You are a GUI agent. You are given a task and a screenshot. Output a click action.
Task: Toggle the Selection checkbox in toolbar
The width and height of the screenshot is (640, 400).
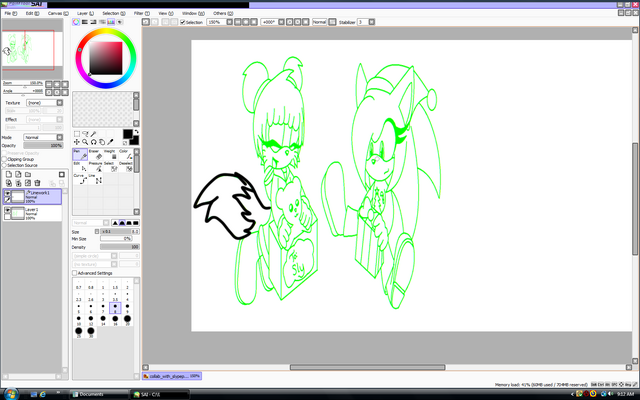(183, 22)
